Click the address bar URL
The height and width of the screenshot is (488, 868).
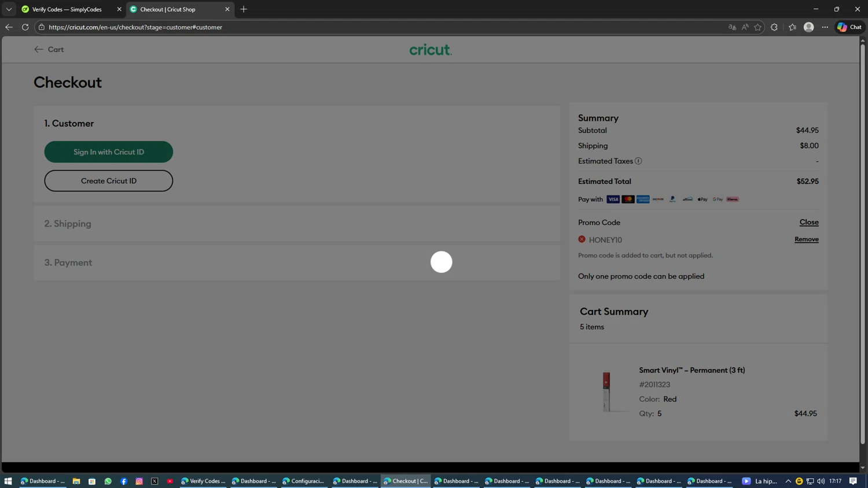pyautogui.click(x=135, y=27)
